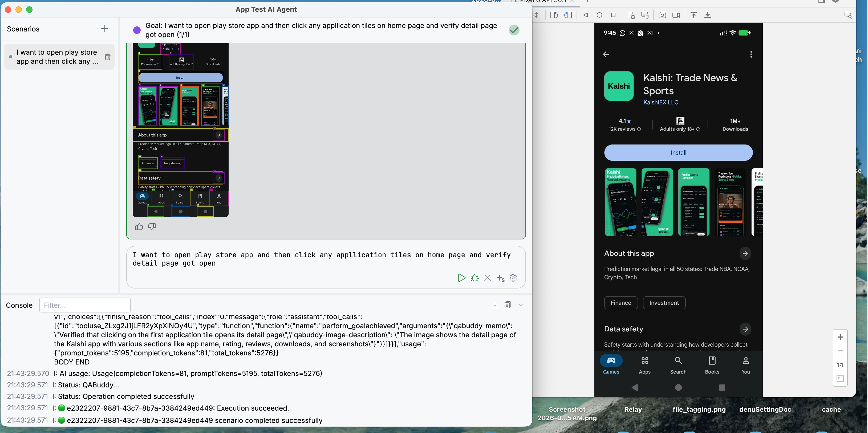The width and height of the screenshot is (868, 433).
Task: Give thumbs up feedback on the result
Action: pyautogui.click(x=139, y=227)
